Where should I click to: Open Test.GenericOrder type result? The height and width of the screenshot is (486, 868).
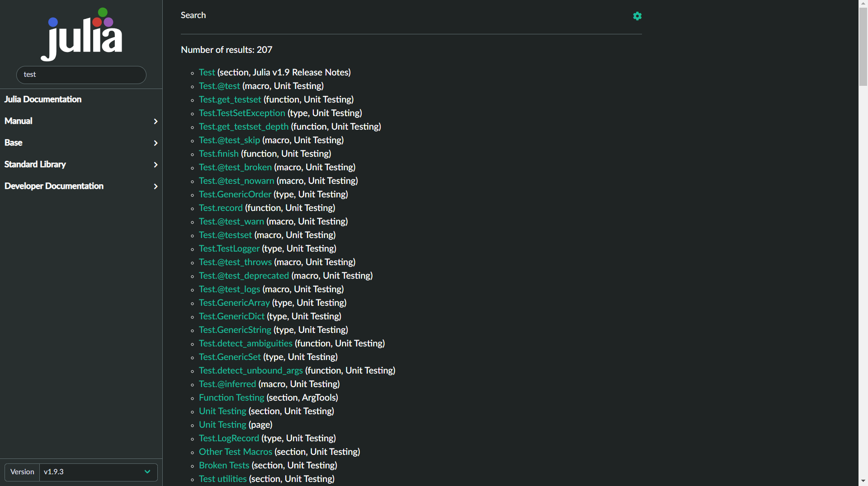(235, 195)
